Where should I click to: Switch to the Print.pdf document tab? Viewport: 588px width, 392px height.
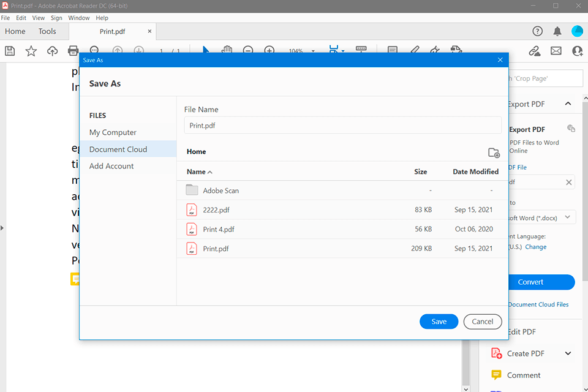point(112,31)
